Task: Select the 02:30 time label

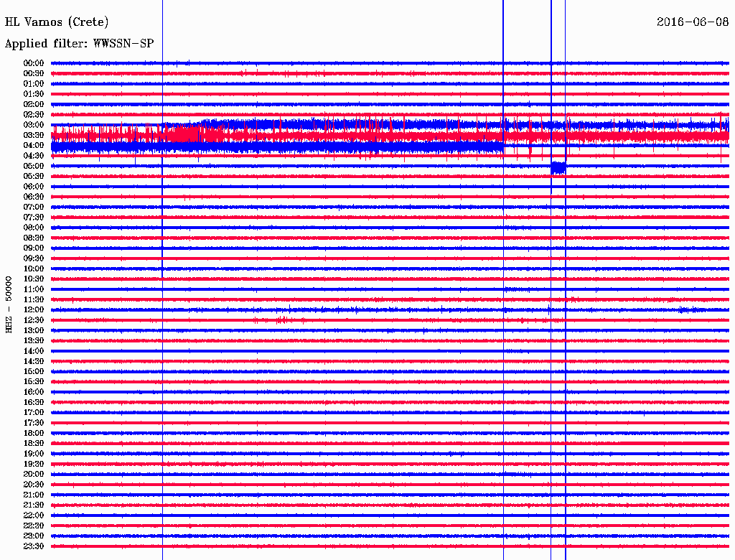Action: pos(34,114)
